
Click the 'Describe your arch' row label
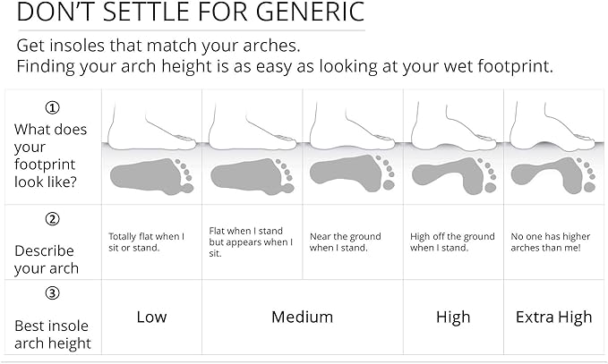(47, 259)
